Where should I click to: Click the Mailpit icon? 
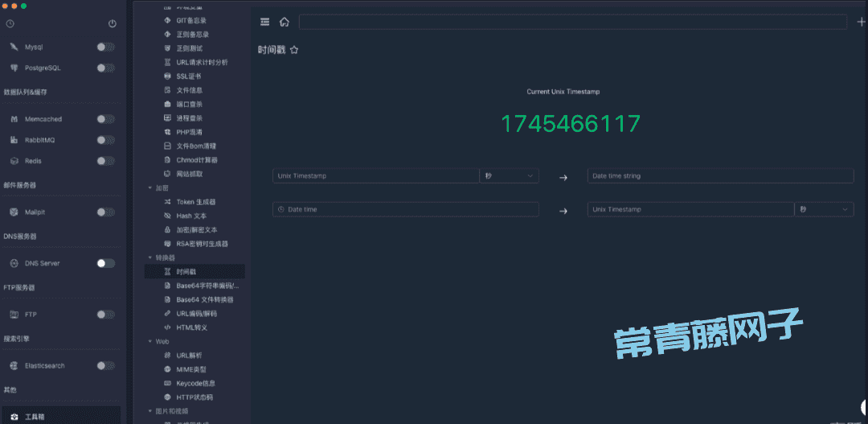click(x=14, y=212)
